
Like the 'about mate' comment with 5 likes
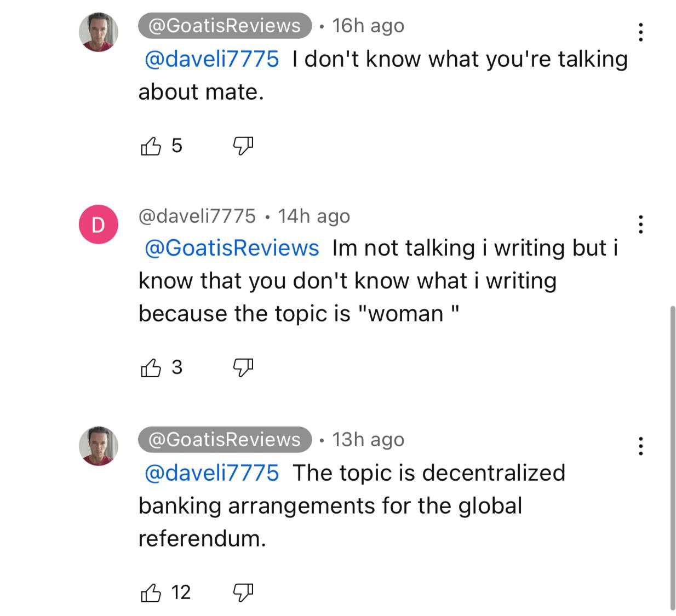coord(151,146)
